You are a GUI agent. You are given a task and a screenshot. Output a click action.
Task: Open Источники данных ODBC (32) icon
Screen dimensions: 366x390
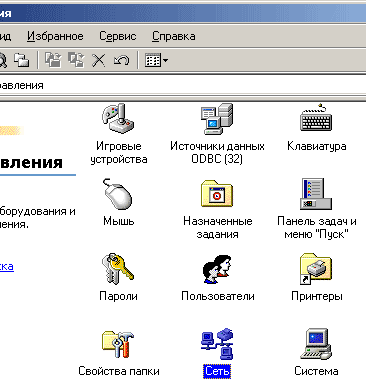(217, 119)
